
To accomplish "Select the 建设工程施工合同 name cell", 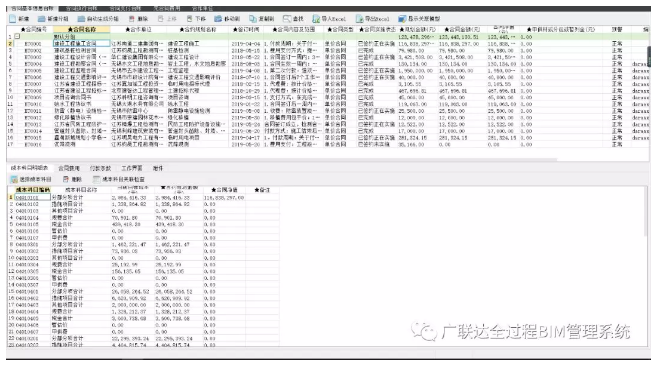I will (x=82, y=43).
